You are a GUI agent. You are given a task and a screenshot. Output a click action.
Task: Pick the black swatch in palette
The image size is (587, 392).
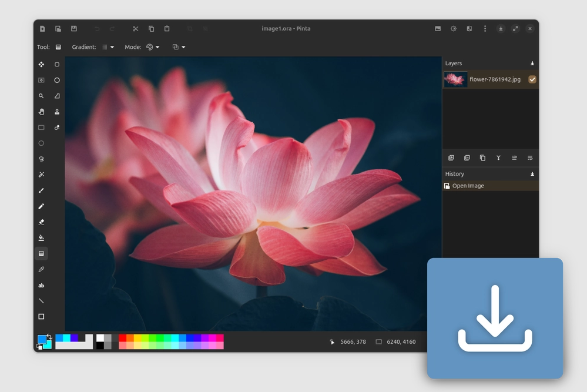coord(100,346)
